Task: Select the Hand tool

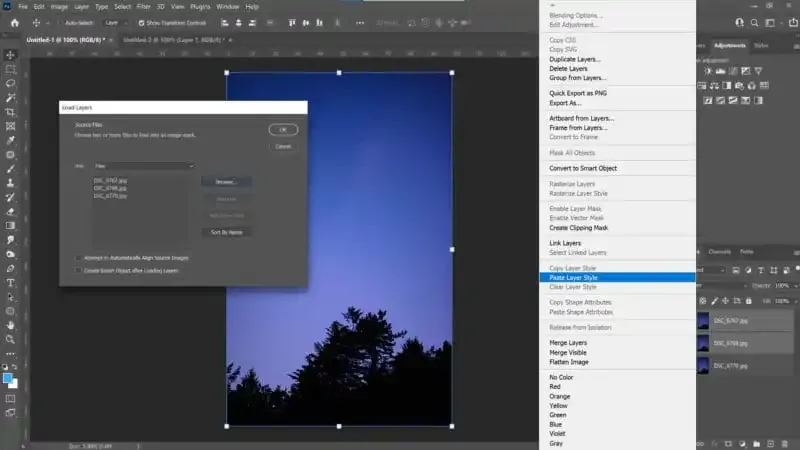Action: click(x=10, y=325)
